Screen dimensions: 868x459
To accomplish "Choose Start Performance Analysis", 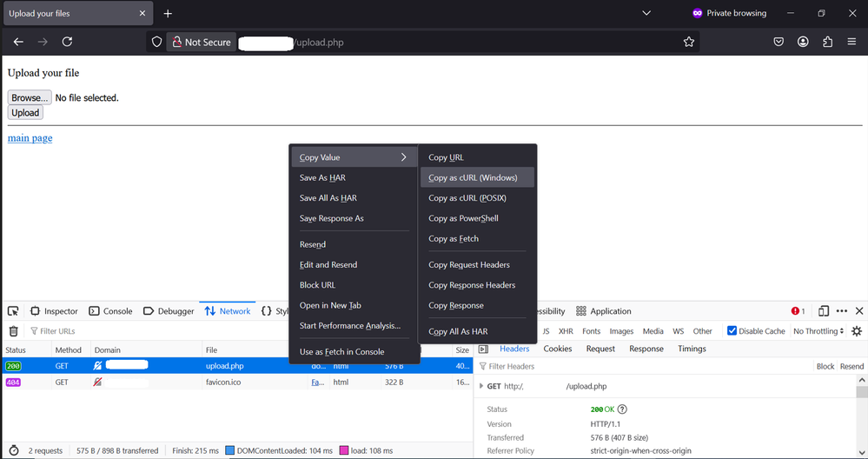I will [x=354, y=326].
